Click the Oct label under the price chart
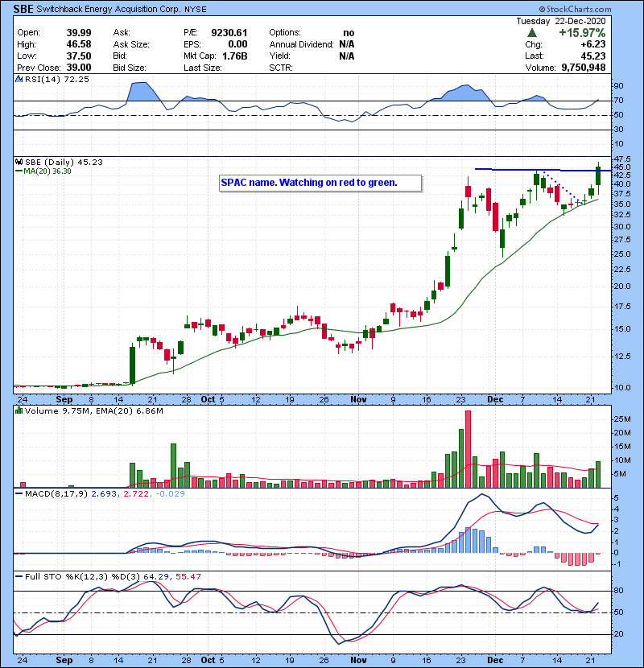This screenshot has height=668, width=644. [x=208, y=400]
